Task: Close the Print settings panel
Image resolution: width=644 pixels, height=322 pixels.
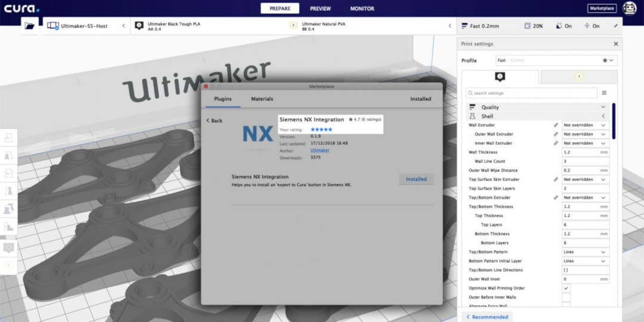Action: pyautogui.click(x=615, y=44)
